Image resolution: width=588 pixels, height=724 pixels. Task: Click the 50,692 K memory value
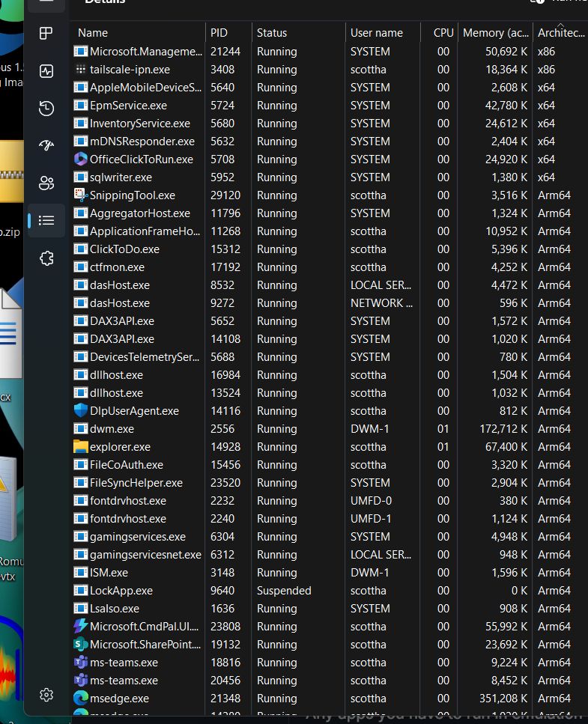click(x=506, y=51)
